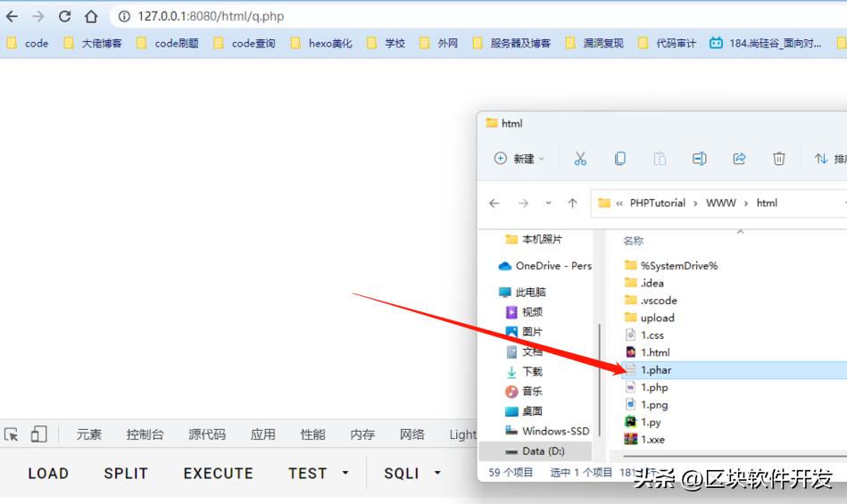
Task: Switch to the 网络 DevTools tab
Action: click(x=411, y=434)
